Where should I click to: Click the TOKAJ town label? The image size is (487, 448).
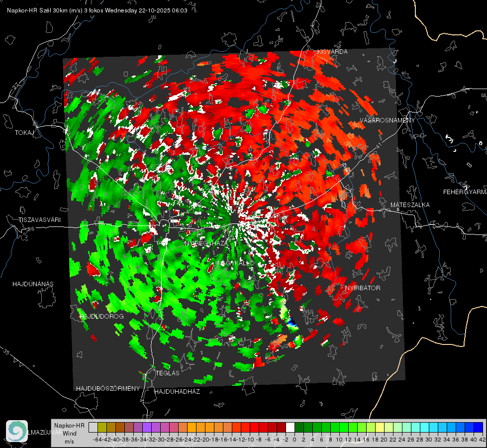point(24,133)
